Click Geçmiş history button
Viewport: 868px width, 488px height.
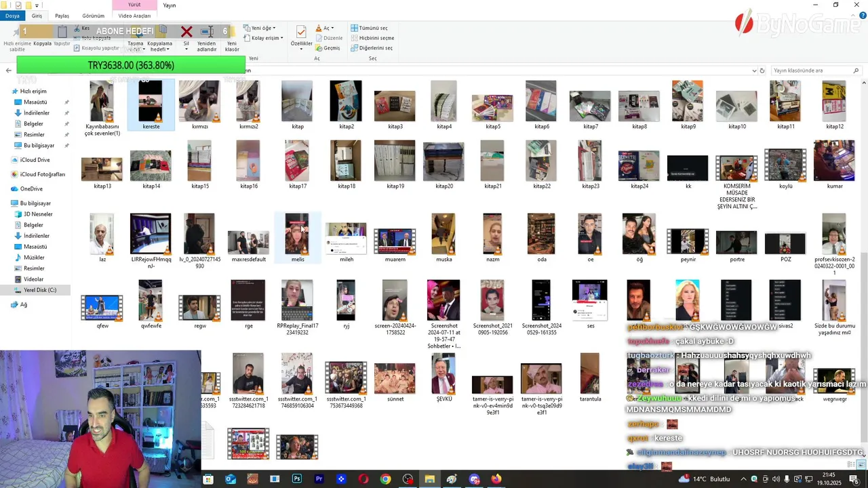tap(328, 48)
